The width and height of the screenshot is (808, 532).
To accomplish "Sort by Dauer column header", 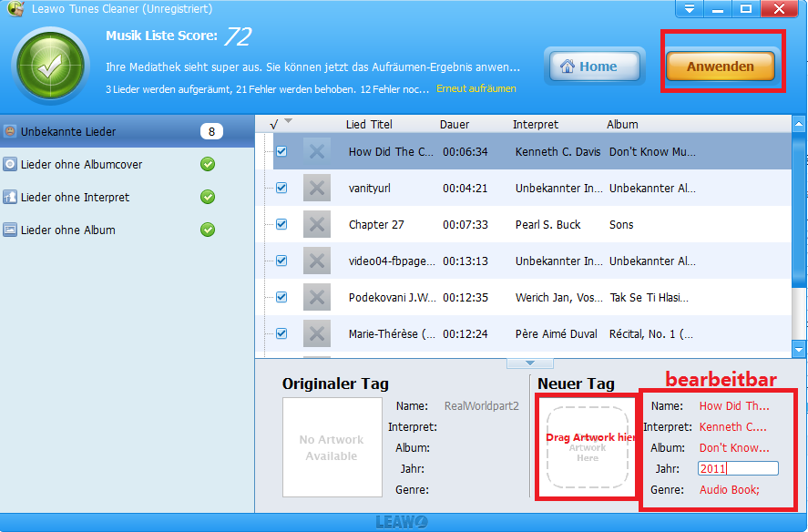I will pos(455,124).
